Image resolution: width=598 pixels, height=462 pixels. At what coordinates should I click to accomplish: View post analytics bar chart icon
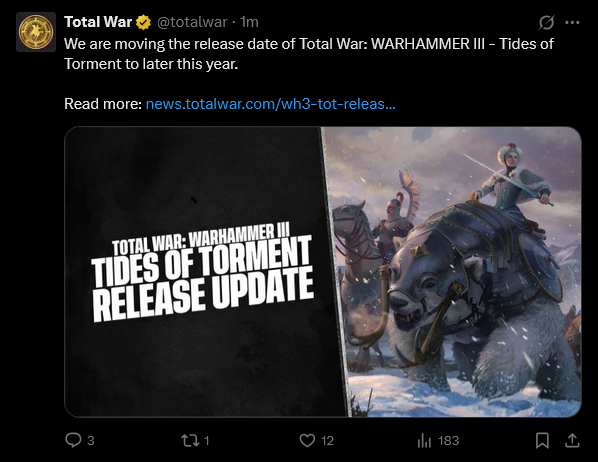click(x=424, y=441)
